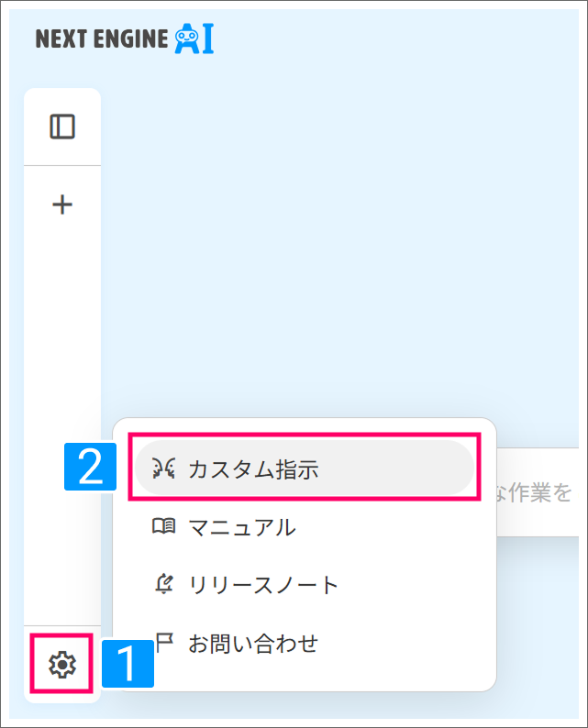Click the book icon beside マニュアル
This screenshot has width=588, height=728.
point(163,527)
